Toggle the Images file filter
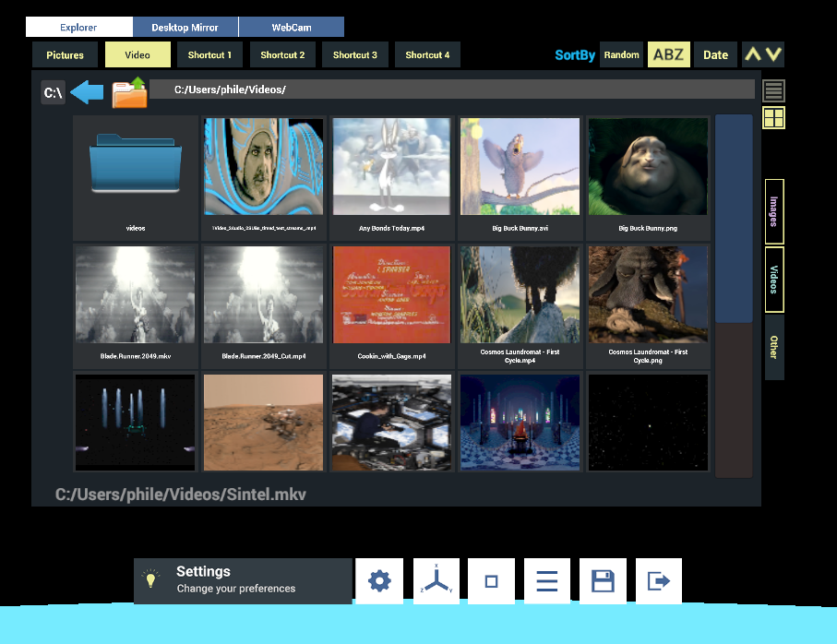Viewport: 837px width, 644px height. coord(774,211)
